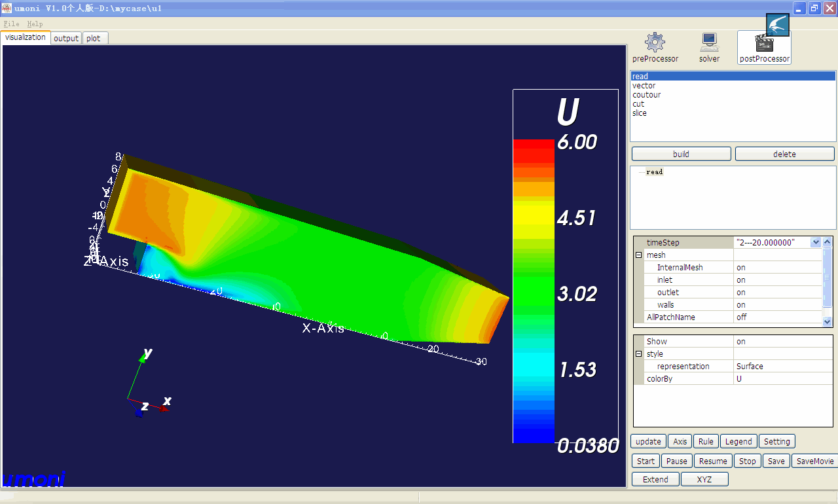Select the vector item in the list
This screenshot has height=504, width=838.
644,86
